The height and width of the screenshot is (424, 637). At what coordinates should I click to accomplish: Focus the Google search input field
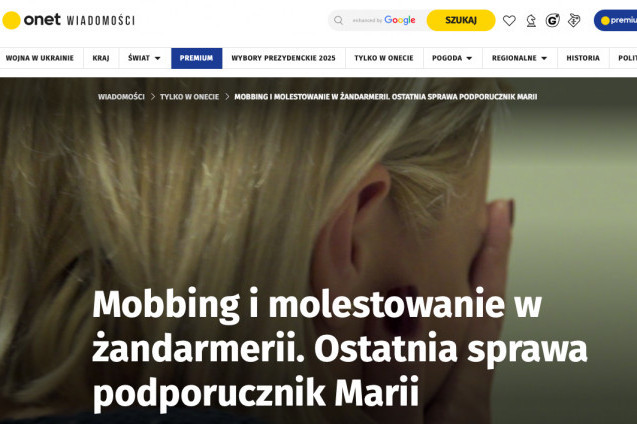point(384,20)
